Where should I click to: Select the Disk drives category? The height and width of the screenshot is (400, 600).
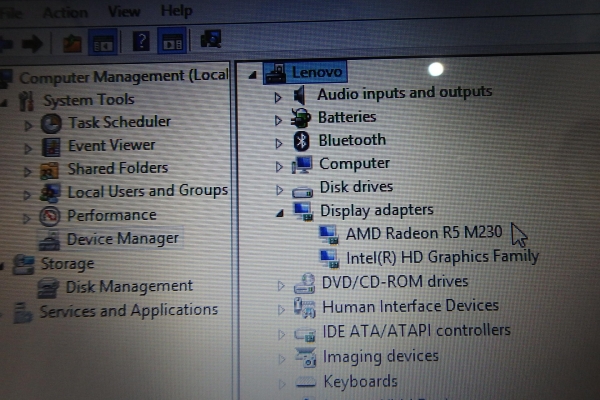356,187
